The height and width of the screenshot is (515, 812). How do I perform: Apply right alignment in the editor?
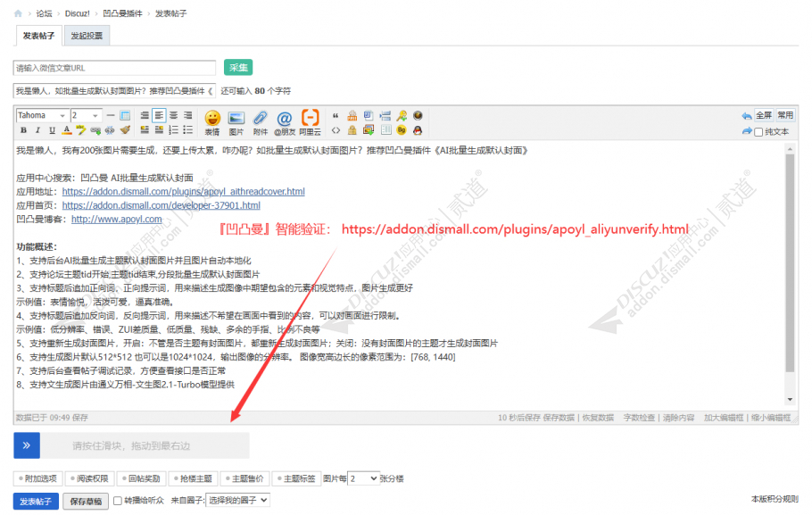(187, 115)
